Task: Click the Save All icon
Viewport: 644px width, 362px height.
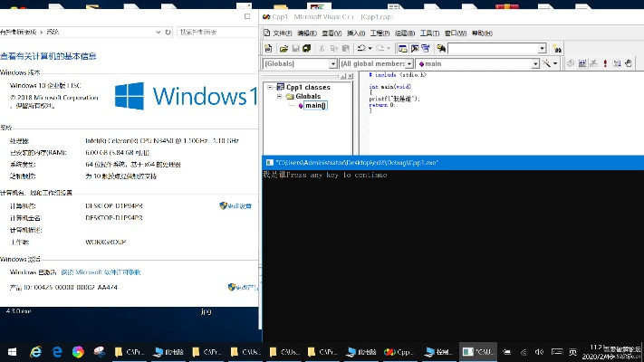Action: [x=307, y=48]
